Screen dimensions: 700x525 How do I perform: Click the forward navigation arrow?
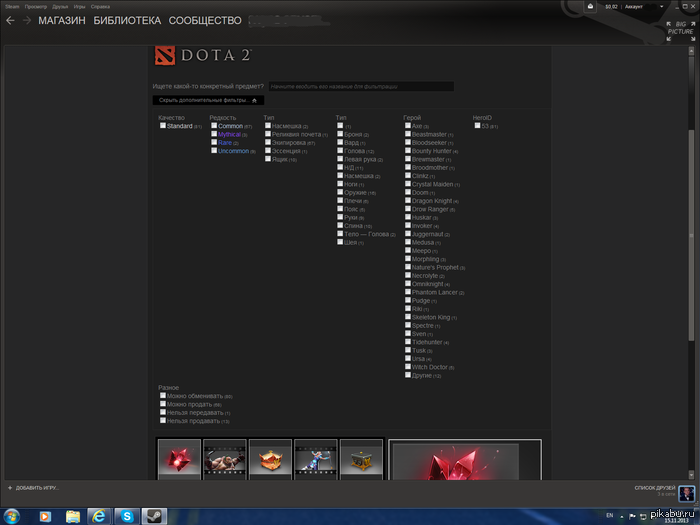tap(27, 20)
